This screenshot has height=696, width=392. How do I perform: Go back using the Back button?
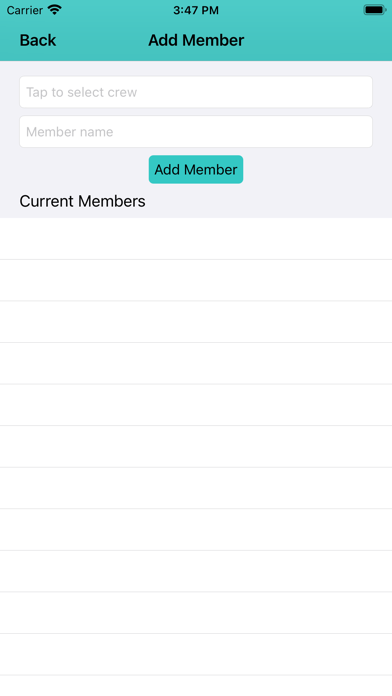tap(38, 40)
